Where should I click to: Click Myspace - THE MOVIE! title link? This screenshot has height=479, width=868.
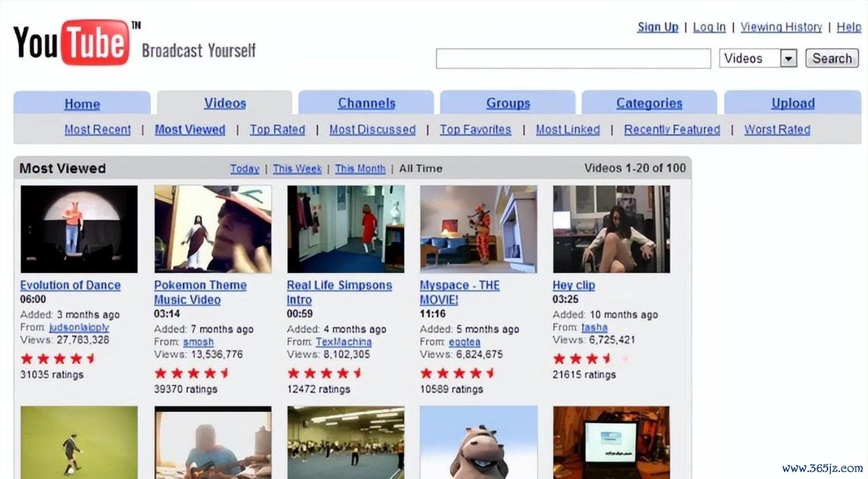(x=460, y=293)
